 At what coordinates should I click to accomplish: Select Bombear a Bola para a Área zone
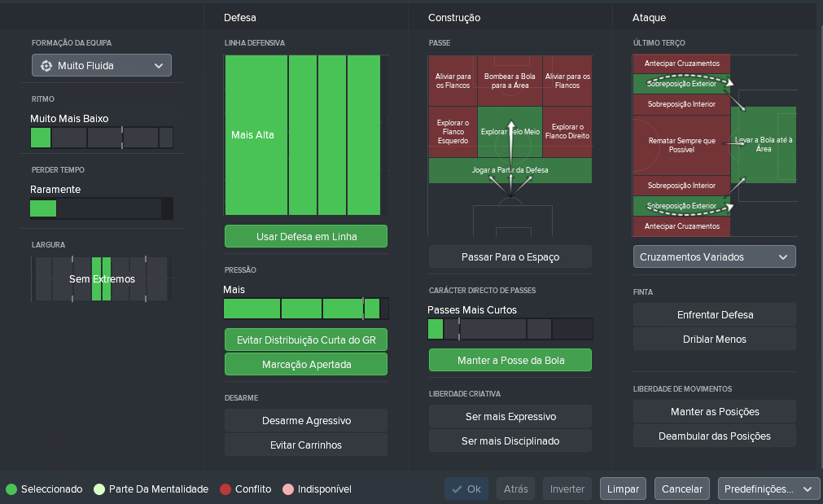[510, 81]
